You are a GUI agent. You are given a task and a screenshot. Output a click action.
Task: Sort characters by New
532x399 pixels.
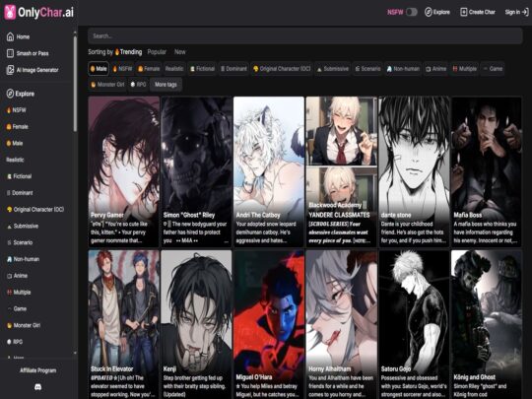coord(180,52)
